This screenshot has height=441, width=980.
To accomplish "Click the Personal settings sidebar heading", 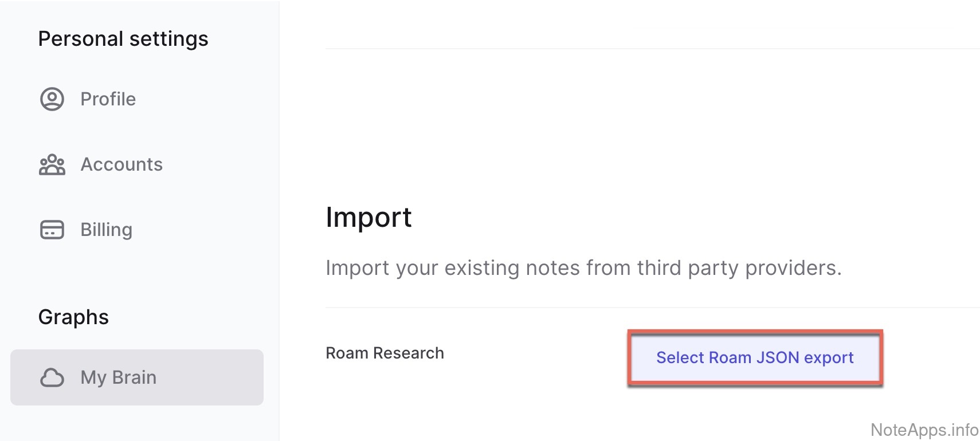I will 123,39.
